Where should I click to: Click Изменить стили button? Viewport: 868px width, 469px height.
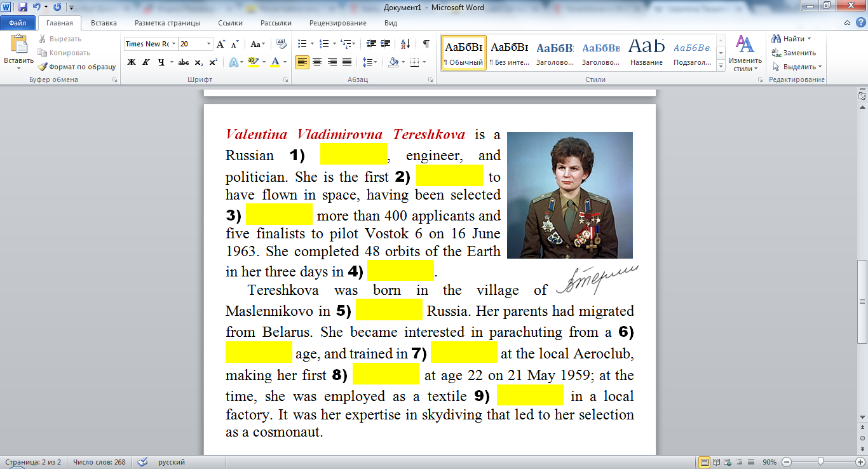coord(745,53)
